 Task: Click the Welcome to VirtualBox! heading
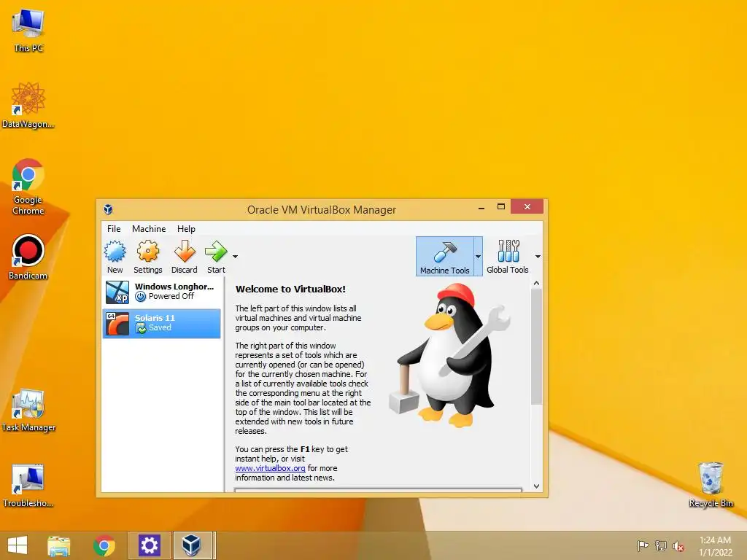click(x=290, y=289)
